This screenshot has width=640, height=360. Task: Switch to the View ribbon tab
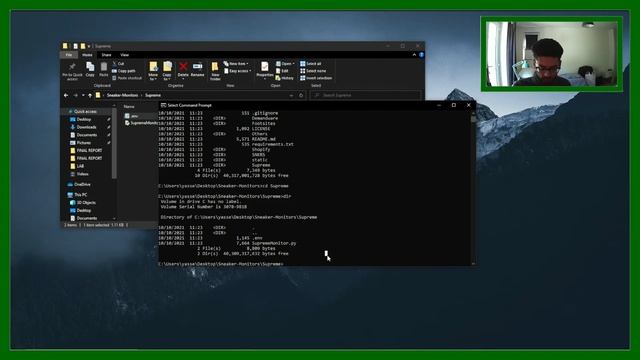pos(124,55)
